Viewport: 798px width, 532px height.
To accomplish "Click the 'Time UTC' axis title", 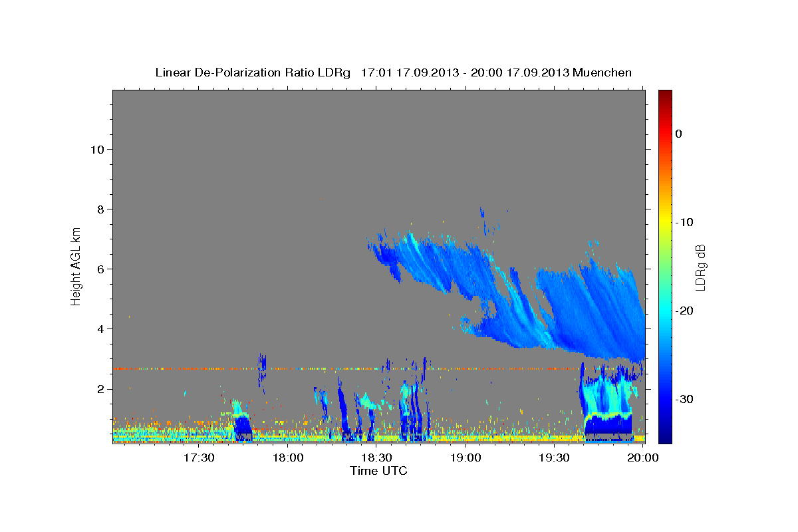I will click(378, 471).
